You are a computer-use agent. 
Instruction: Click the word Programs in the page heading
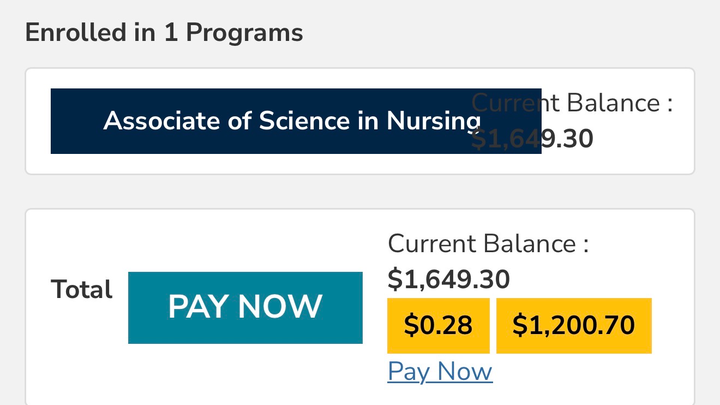coord(256,32)
